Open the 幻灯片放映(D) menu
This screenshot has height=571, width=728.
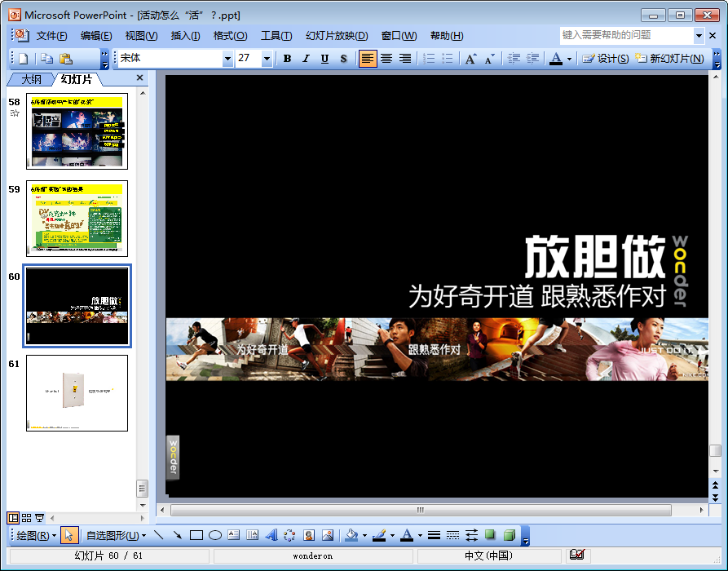(x=337, y=36)
